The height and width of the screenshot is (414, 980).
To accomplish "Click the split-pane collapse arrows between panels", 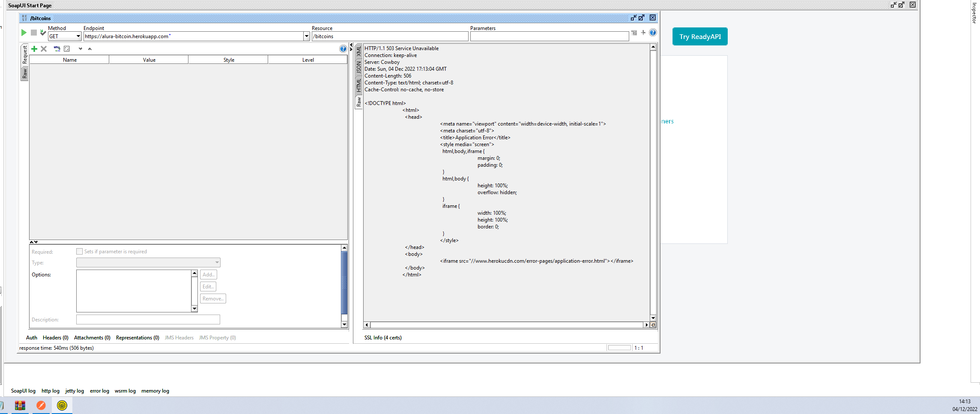I will point(351,47).
